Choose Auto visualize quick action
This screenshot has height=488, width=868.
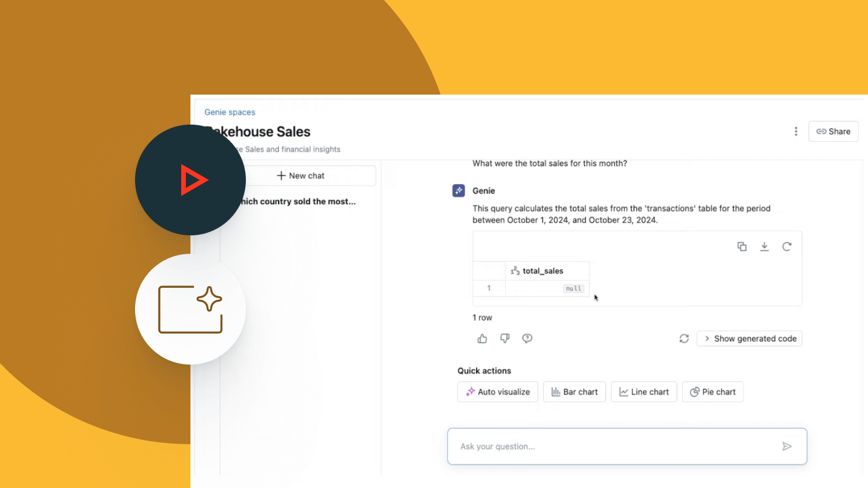[497, 392]
